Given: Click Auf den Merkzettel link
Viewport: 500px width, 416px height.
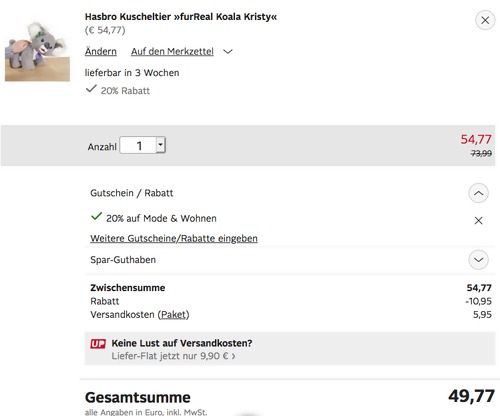Looking at the screenshot, I should (172, 51).
